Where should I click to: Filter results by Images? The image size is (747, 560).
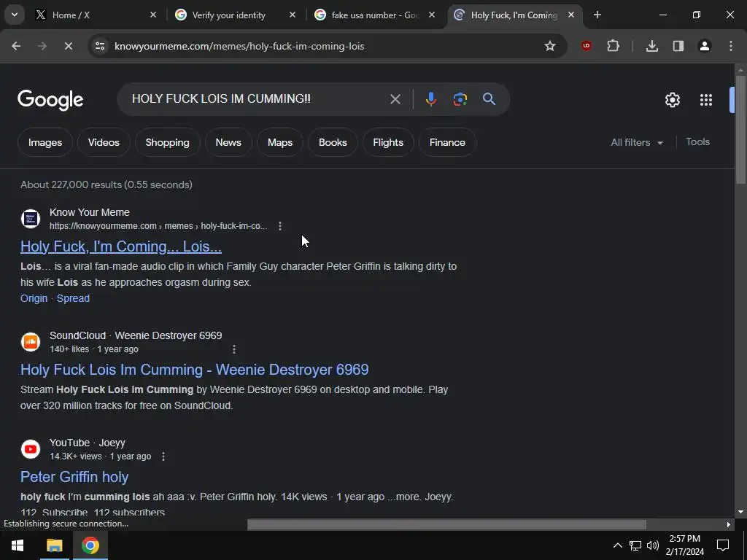[x=44, y=142]
